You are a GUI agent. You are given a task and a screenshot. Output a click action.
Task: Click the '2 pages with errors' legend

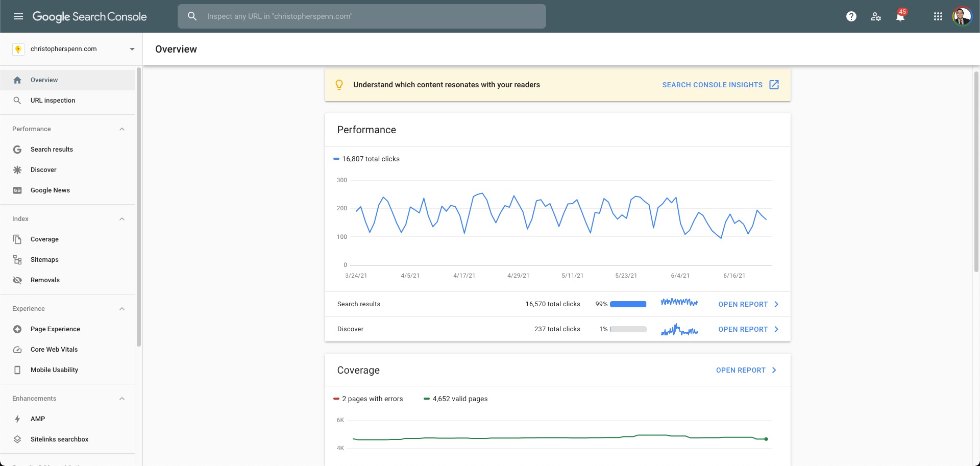click(368, 399)
